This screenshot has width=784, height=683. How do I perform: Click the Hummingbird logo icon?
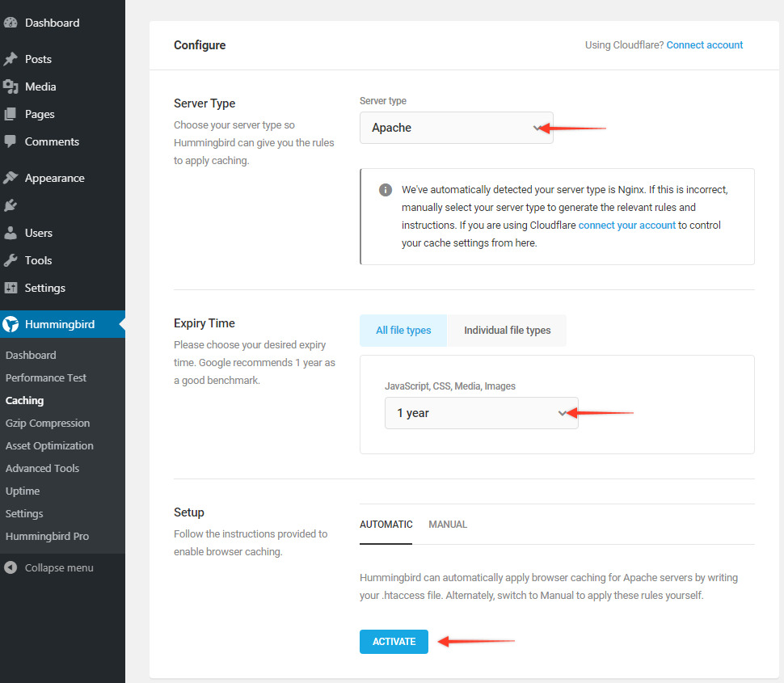(11, 324)
